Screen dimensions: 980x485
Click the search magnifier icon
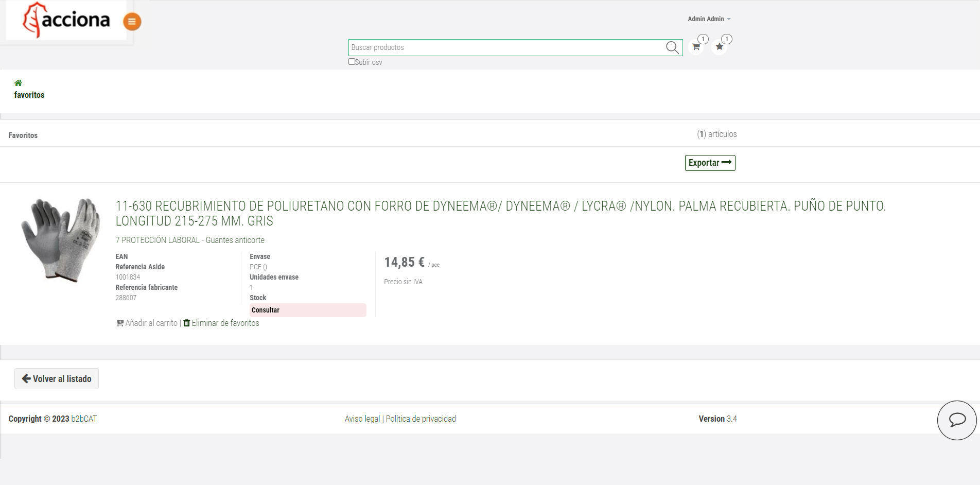click(672, 47)
